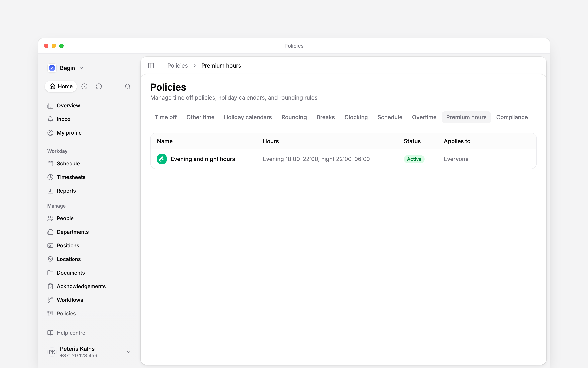Click the circle-dot icon beside Home
Image resolution: width=588 pixels, height=368 pixels.
click(84, 86)
